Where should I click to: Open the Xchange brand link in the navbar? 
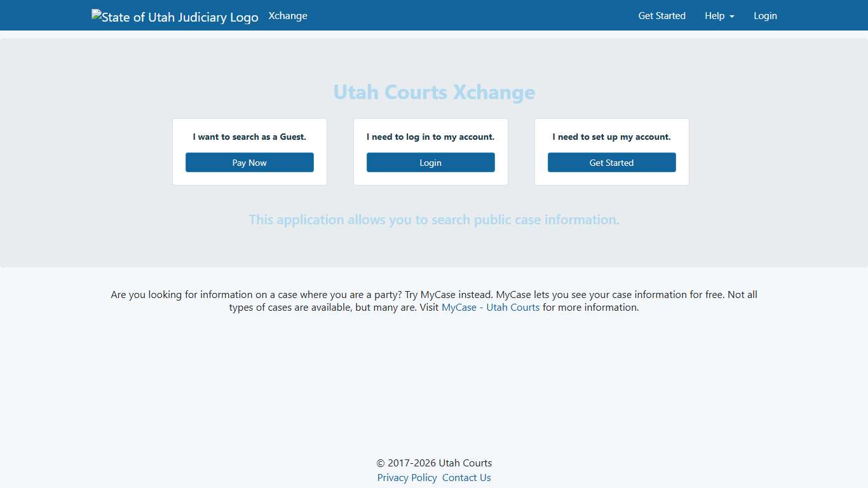click(288, 16)
